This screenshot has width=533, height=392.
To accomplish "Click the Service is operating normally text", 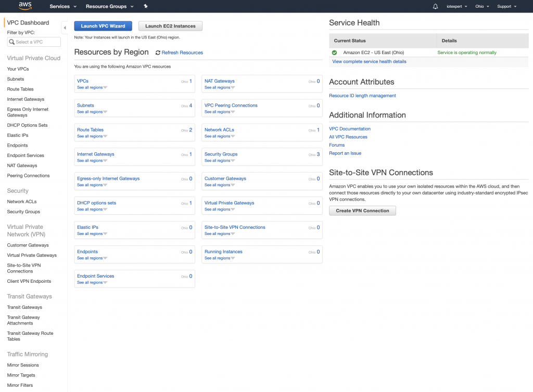I will coord(467,53).
